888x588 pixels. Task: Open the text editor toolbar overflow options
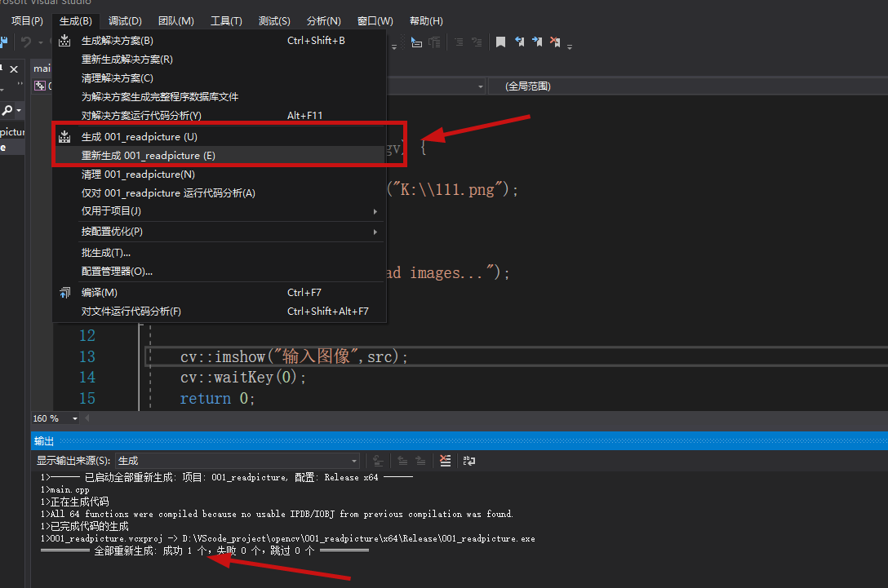(x=570, y=46)
